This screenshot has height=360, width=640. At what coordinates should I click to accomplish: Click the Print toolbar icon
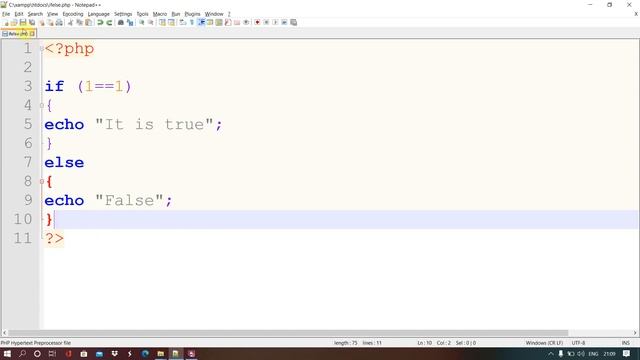click(59, 23)
